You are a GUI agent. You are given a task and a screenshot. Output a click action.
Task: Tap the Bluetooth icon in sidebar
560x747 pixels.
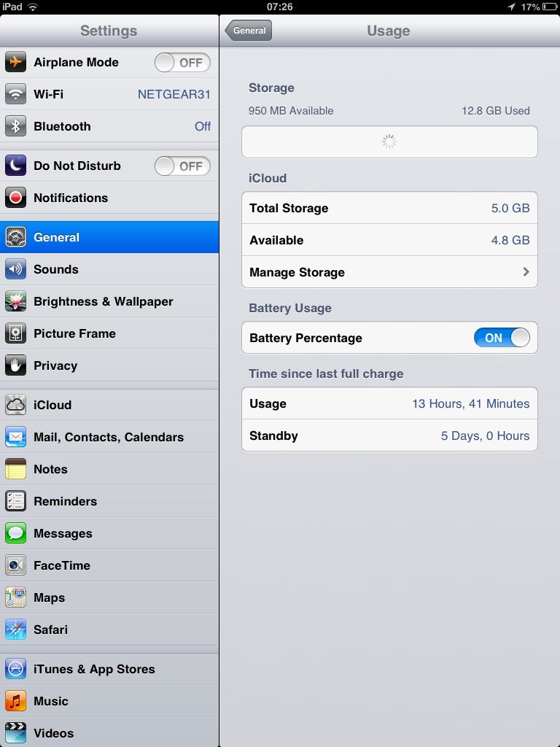15,126
